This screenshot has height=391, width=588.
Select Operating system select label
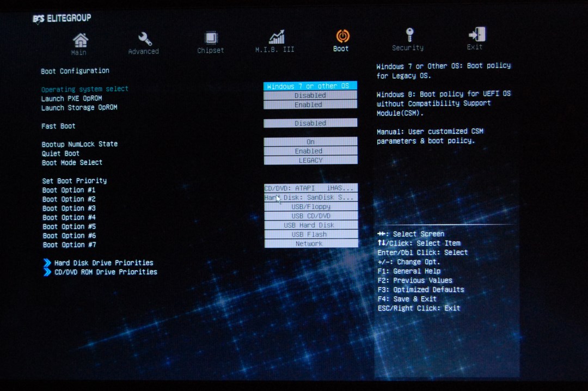point(85,89)
